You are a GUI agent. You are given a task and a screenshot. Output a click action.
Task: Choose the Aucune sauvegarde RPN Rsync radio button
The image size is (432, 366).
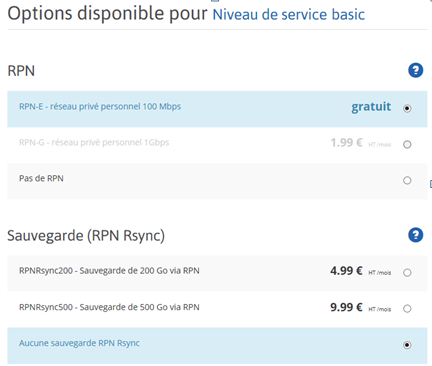tap(407, 345)
